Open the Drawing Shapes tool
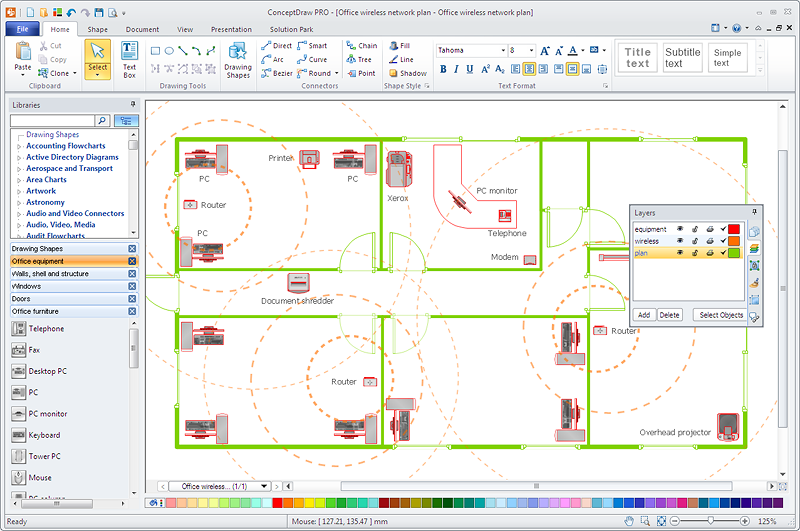Screen dimensions: 800x531 pos(238,59)
